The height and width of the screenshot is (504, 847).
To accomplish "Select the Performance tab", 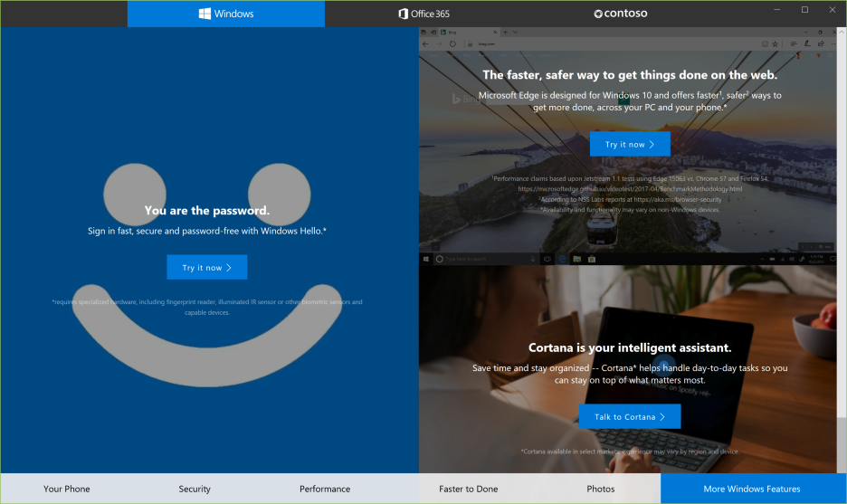I will tap(325, 489).
